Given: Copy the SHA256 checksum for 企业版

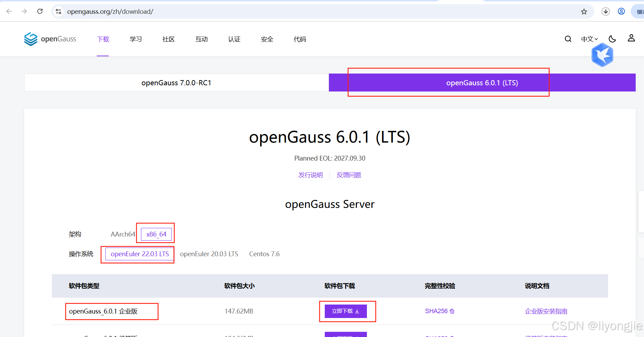Looking at the screenshot, I should [452, 311].
